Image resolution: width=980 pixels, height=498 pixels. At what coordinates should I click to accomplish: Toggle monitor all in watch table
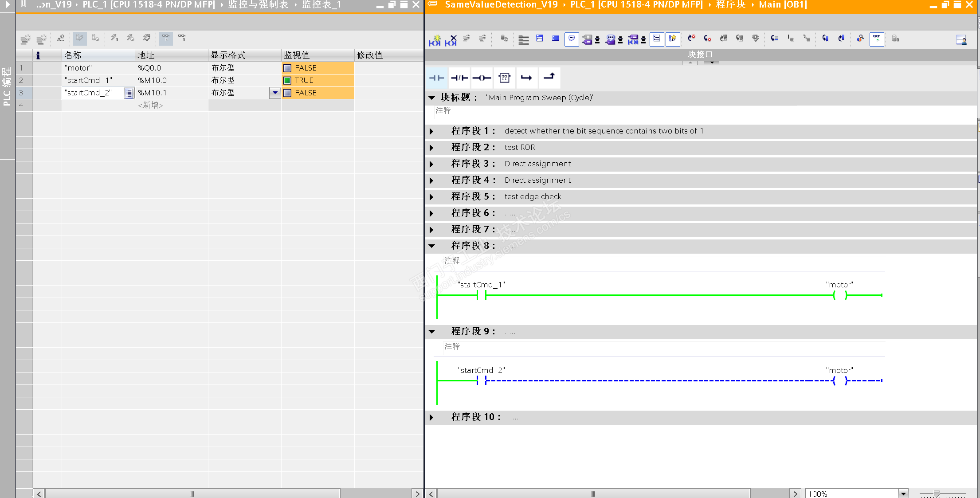pyautogui.click(x=165, y=38)
